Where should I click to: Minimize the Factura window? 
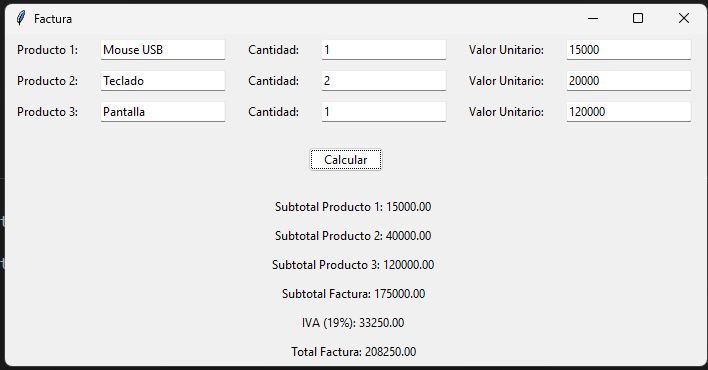tap(593, 19)
